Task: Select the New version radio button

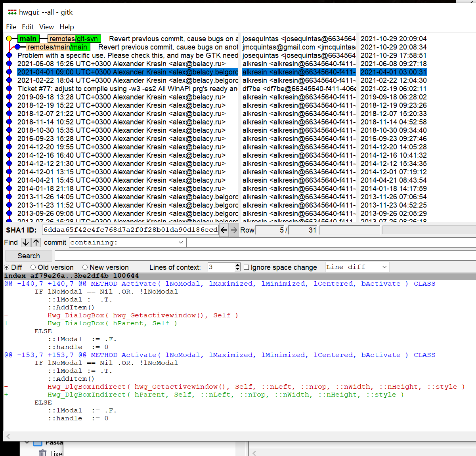Action: (x=85, y=267)
